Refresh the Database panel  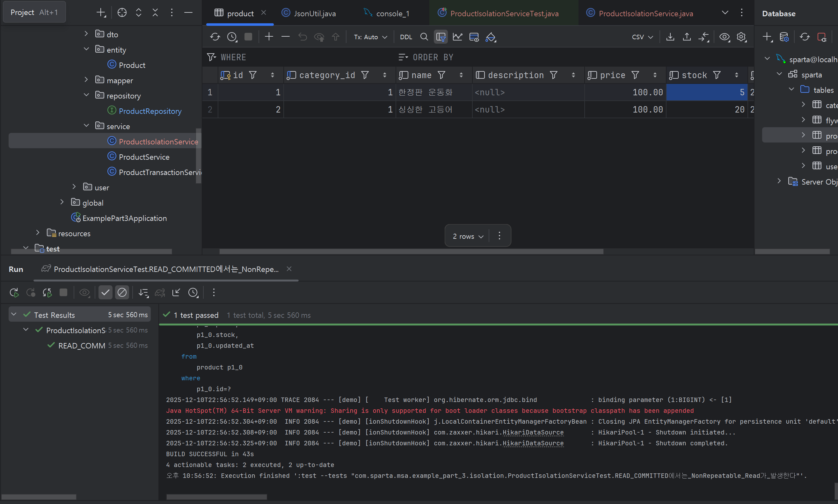click(x=805, y=37)
